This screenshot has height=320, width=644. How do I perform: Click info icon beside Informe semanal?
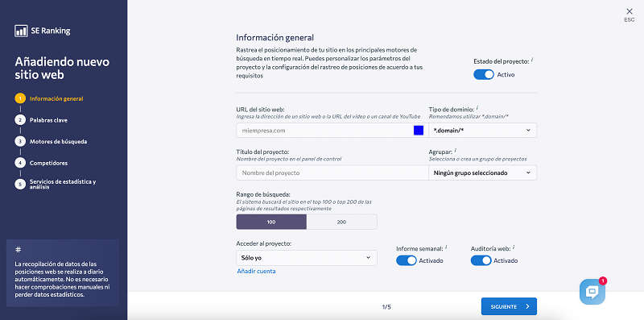446,247
